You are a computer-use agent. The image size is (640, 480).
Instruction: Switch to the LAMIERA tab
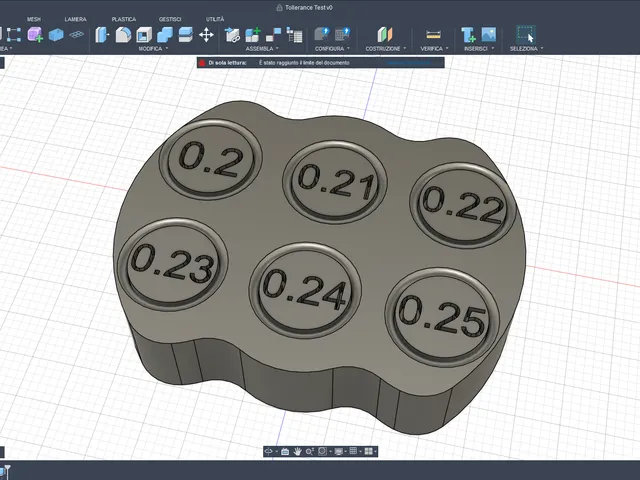click(76, 19)
